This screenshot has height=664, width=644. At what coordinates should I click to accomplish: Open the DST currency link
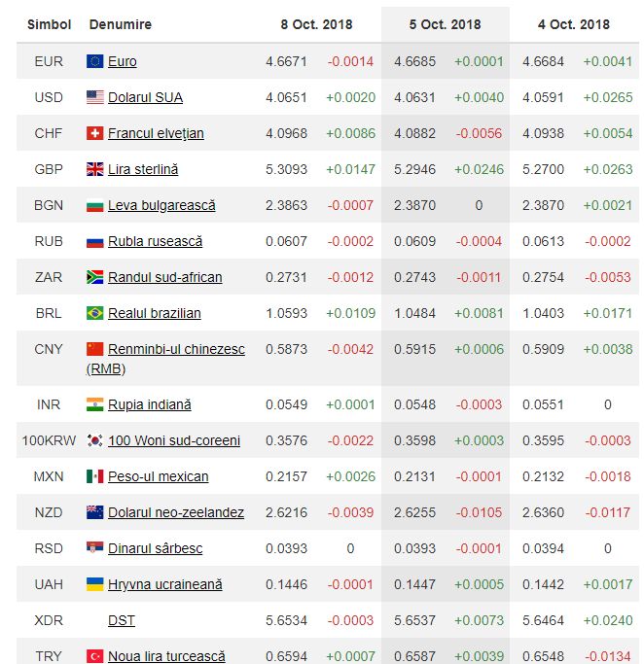[x=121, y=620]
